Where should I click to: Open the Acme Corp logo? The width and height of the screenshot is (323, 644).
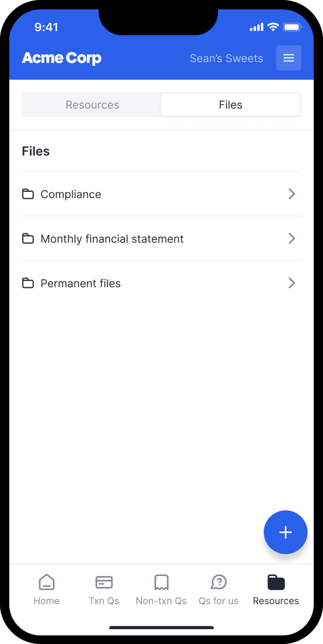tap(61, 58)
